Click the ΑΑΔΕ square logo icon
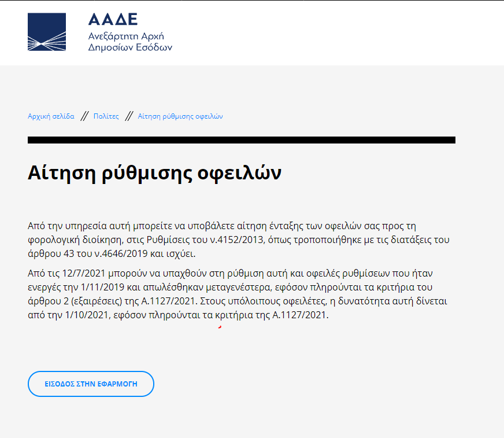The width and height of the screenshot is (504, 438). [x=47, y=32]
